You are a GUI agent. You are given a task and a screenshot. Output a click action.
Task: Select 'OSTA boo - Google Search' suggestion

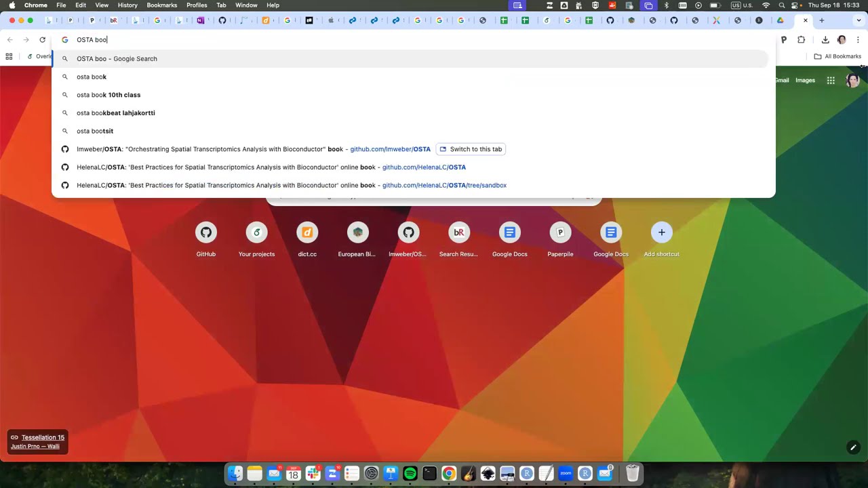(x=410, y=59)
